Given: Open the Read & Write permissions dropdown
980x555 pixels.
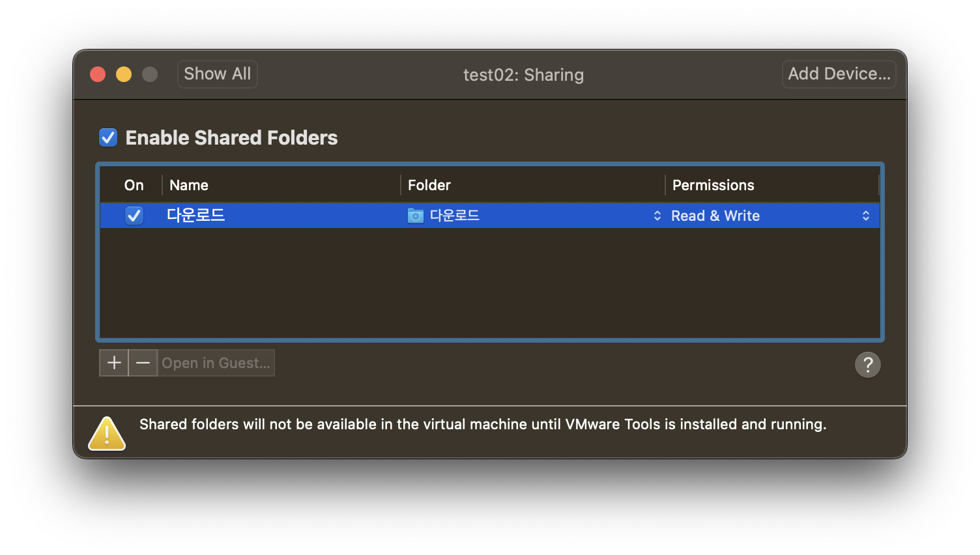Looking at the screenshot, I should (x=772, y=216).
